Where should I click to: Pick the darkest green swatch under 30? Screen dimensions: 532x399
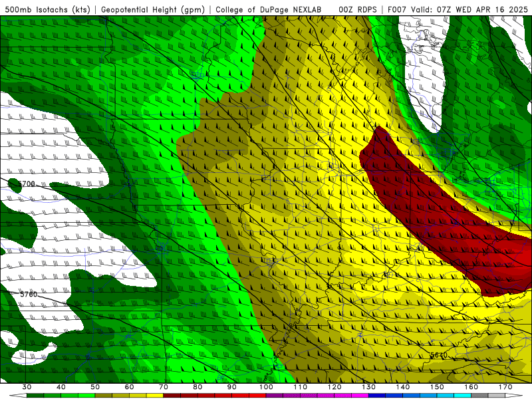(35, 396)
